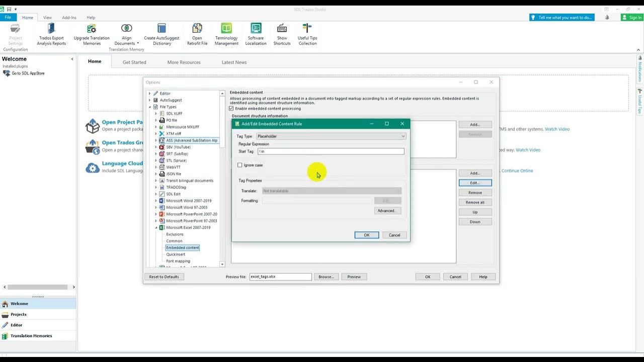Select the Welcome view in sidebar
Screen dimensions: 644x362
pyautogui.click(x=38, y=304)
